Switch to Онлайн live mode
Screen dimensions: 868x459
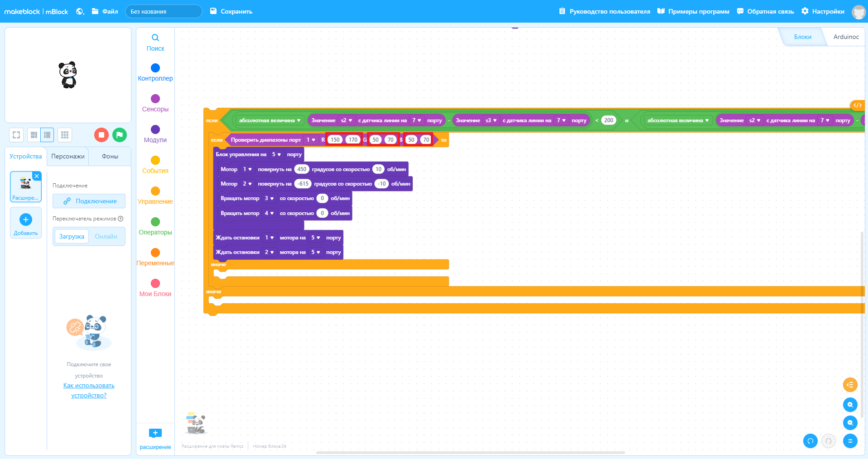pos(106,236)
